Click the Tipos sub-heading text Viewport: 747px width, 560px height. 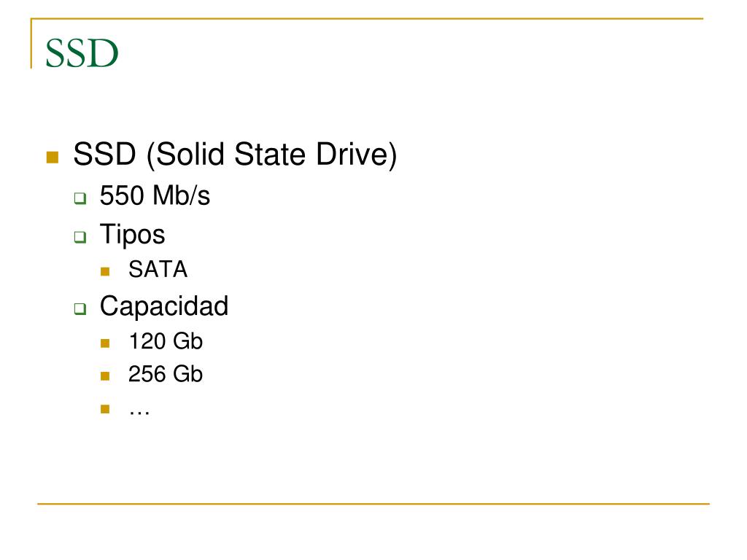(133, 235)
